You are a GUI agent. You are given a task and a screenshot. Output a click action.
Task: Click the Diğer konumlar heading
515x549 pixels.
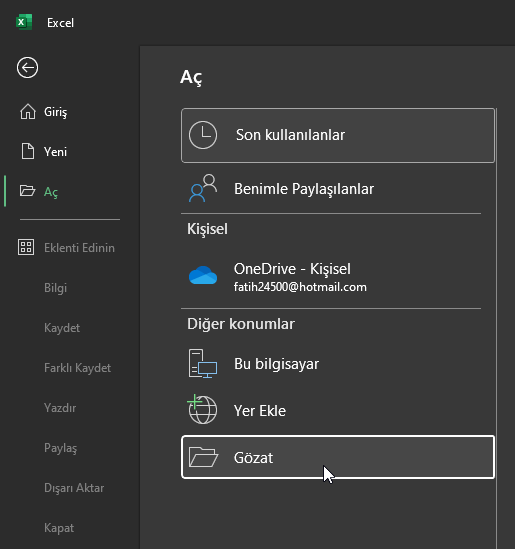pyautogui.click(x=241, y=324)
